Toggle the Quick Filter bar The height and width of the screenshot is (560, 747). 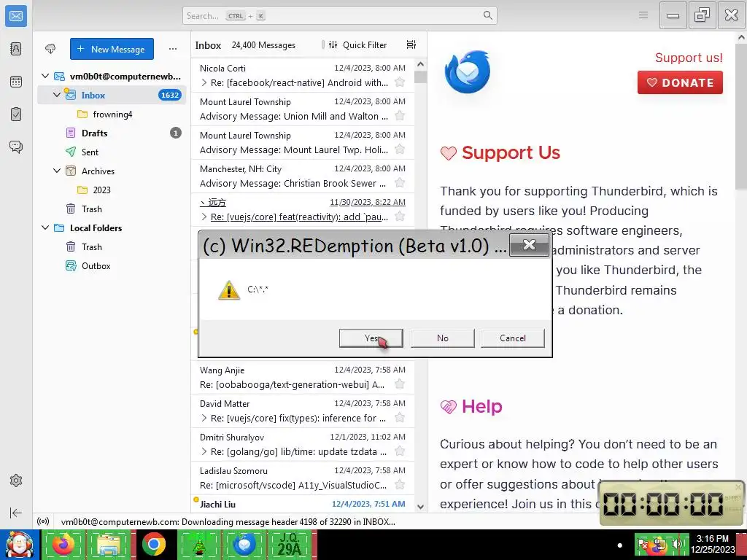point(357,44)
